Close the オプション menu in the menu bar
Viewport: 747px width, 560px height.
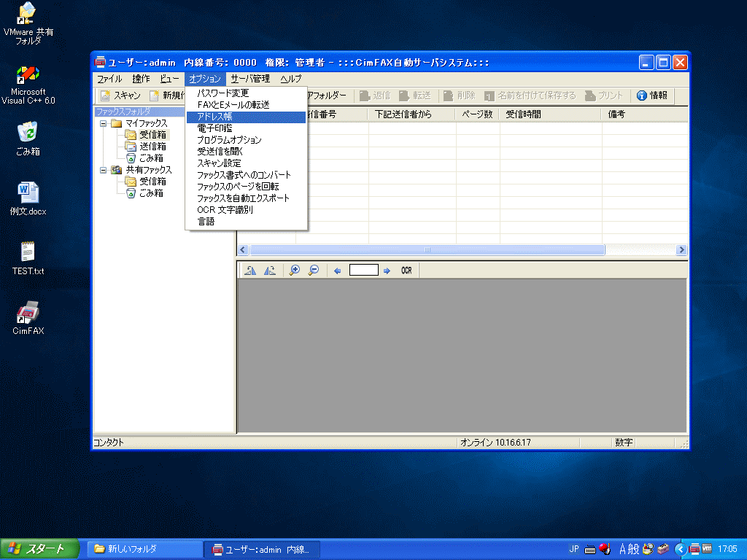pyautogui.click(x=205, y=79)
